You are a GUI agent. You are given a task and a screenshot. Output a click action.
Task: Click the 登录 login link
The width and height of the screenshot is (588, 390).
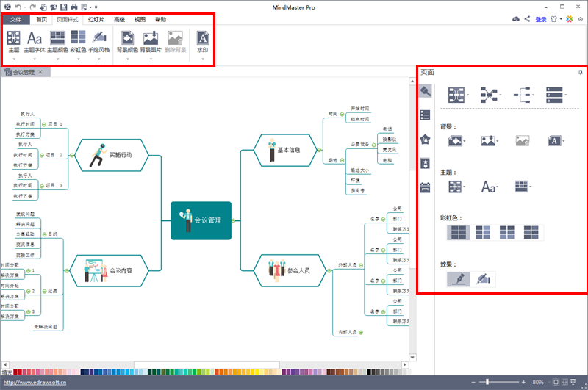point(541,20)
